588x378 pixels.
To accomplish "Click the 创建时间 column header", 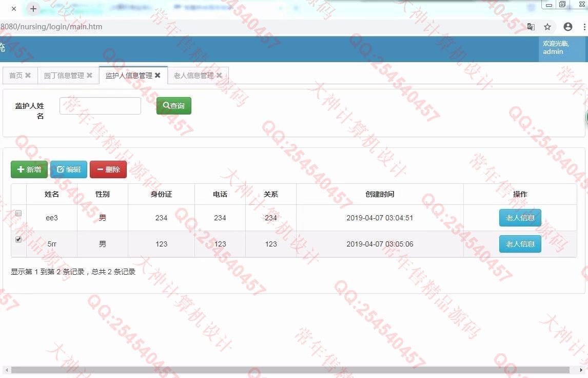I will (x=380, y=194).
